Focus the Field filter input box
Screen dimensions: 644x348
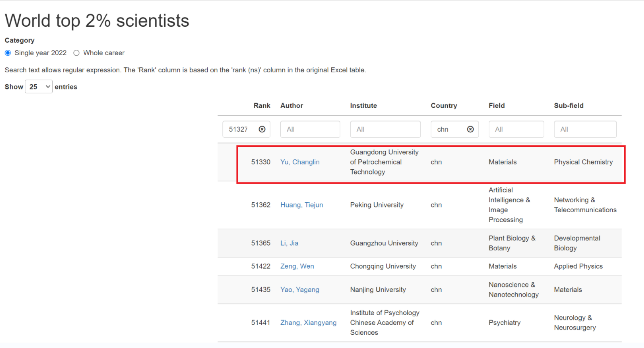pos(516,129)
